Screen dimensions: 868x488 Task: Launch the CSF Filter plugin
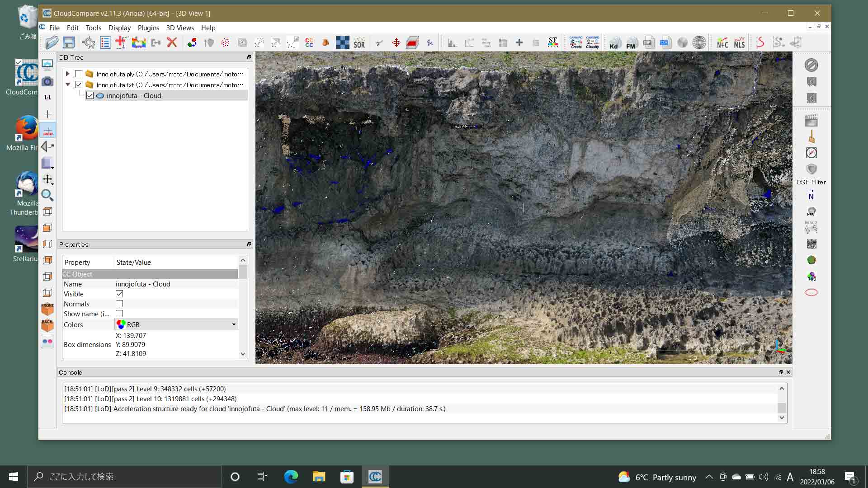tap(811, 169)
